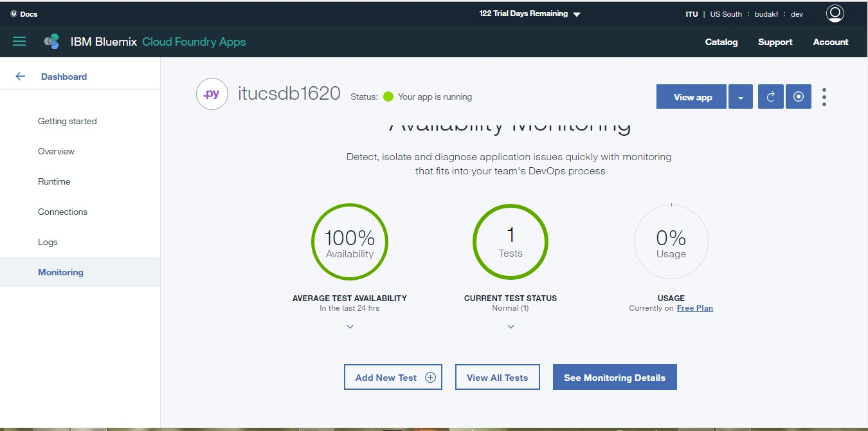Click the Your app is running text
The height and width of the screenshot is (431, 868).
coord(435,97)
